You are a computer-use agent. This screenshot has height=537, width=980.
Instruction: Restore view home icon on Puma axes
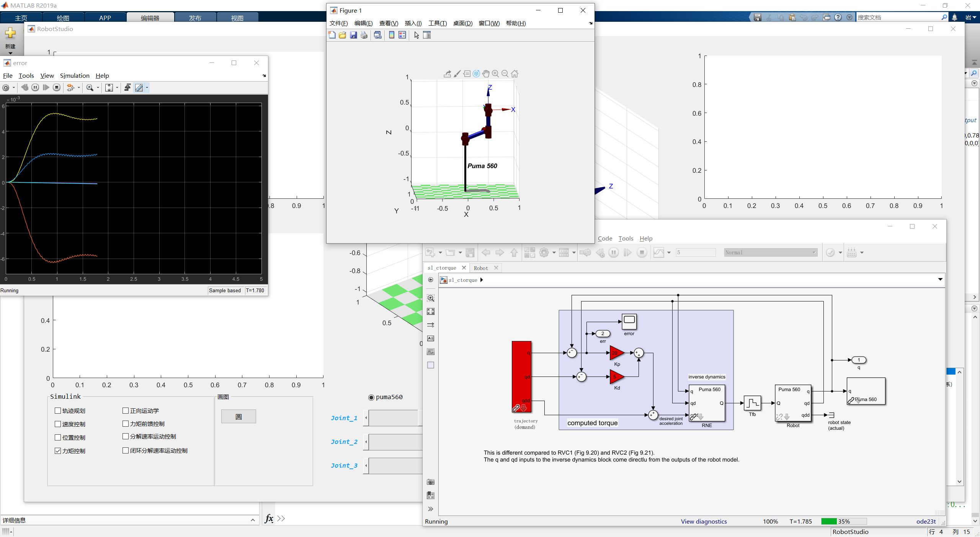coord(514,74)
